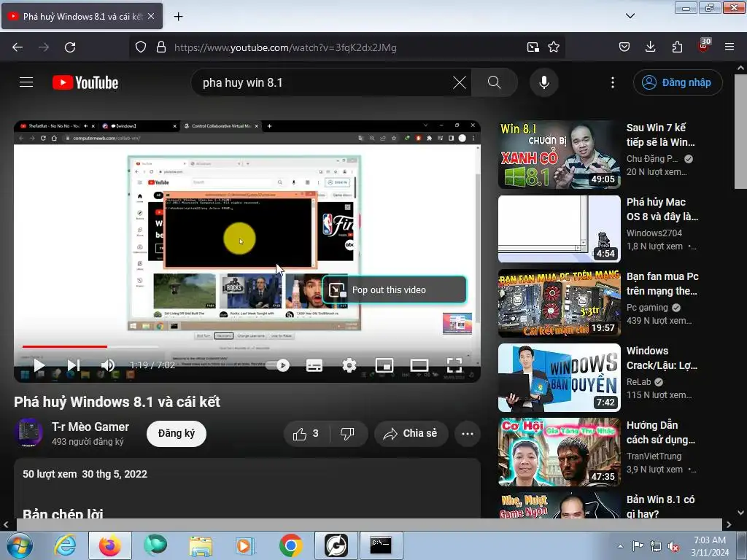Click the Đăng nhập sign-in button
Screen dimensions: 747x560
[x=678, y=82]
